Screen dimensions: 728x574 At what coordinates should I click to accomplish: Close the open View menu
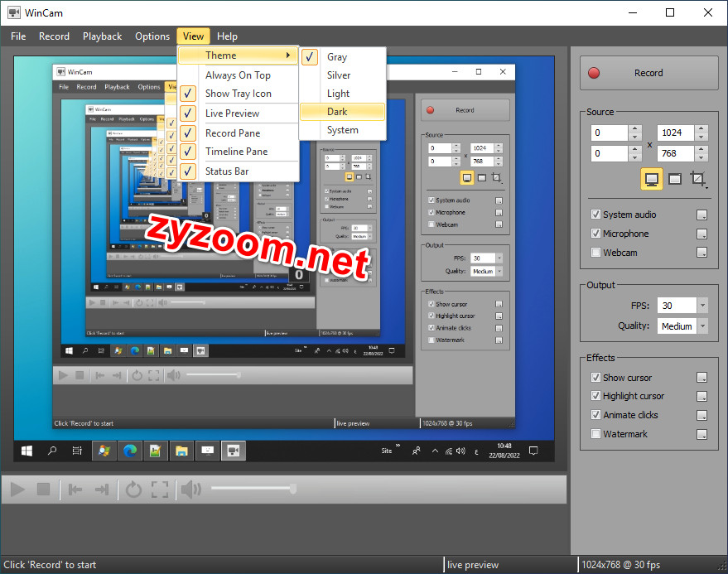pyautogui.click(x=193, y=36)
